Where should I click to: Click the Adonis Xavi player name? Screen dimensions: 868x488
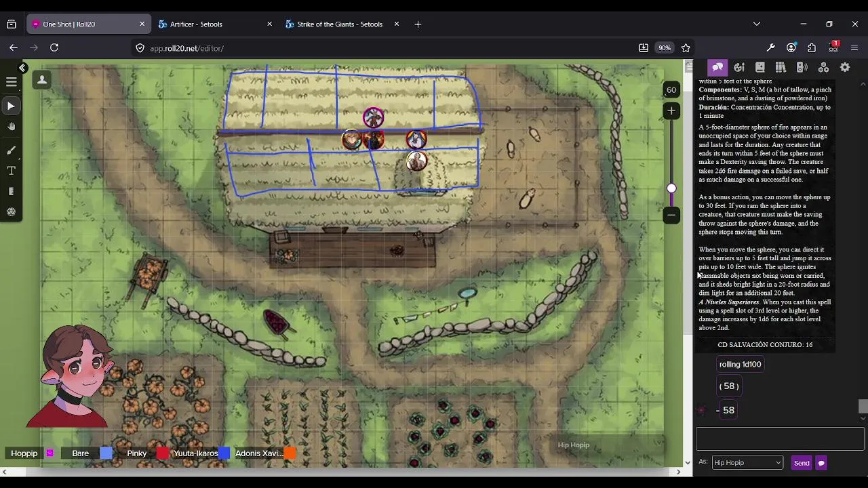[258, 453]
